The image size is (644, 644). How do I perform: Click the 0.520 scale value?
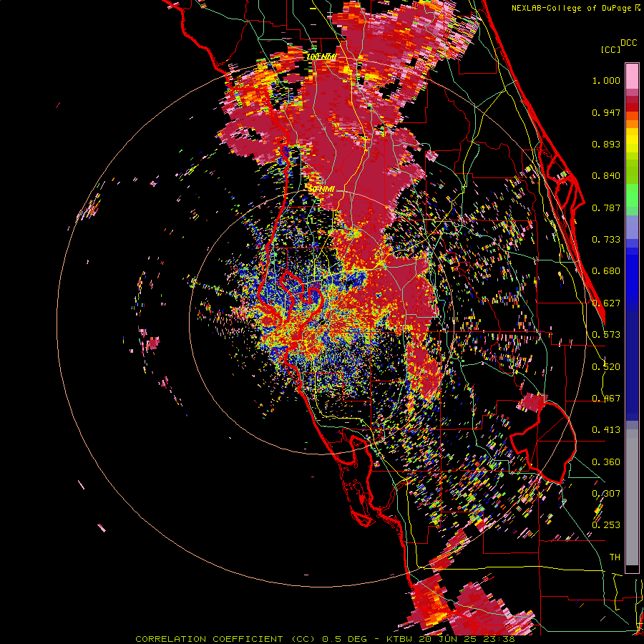(x=606, y=367)
